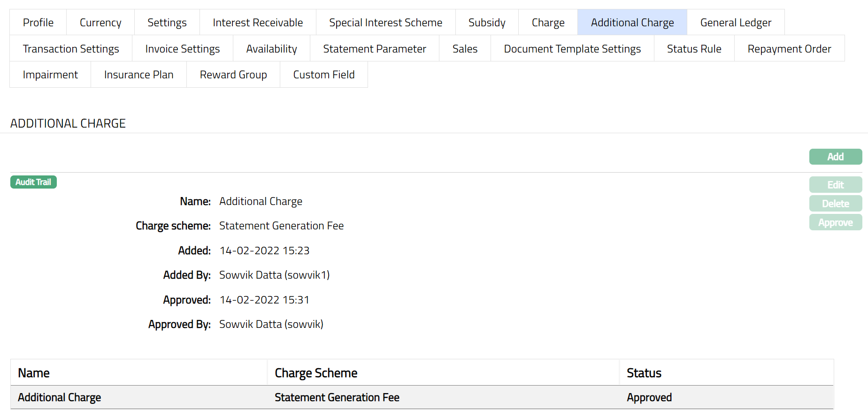This screenshot has width=868, height=417.
Task: Open the Invoice Settings tab
Action: (x=183, y=49)
